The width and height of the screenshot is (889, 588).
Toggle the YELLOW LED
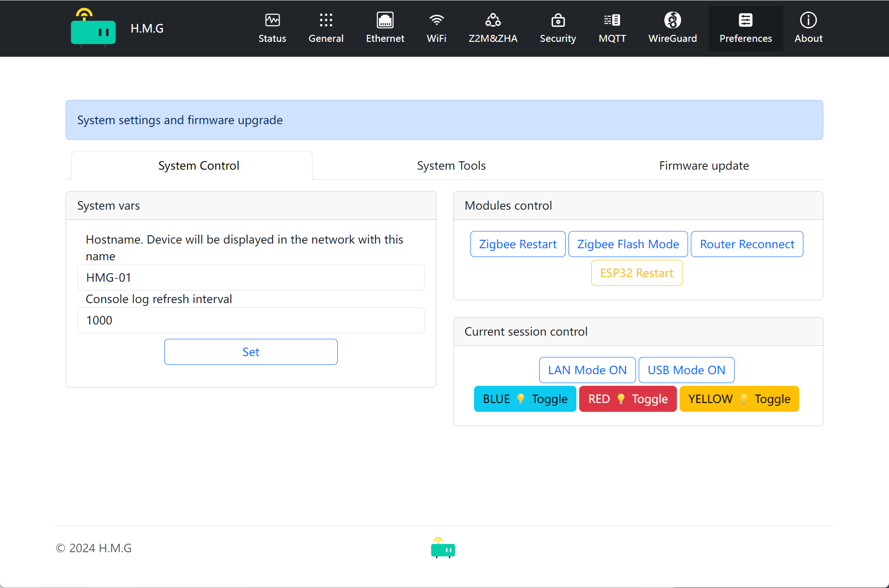(x=739, y=399)
